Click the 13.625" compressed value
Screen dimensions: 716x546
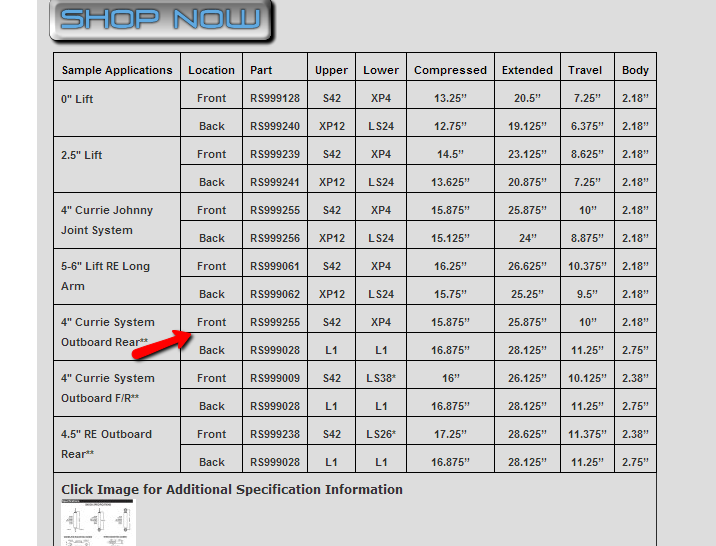pos(450,182)
